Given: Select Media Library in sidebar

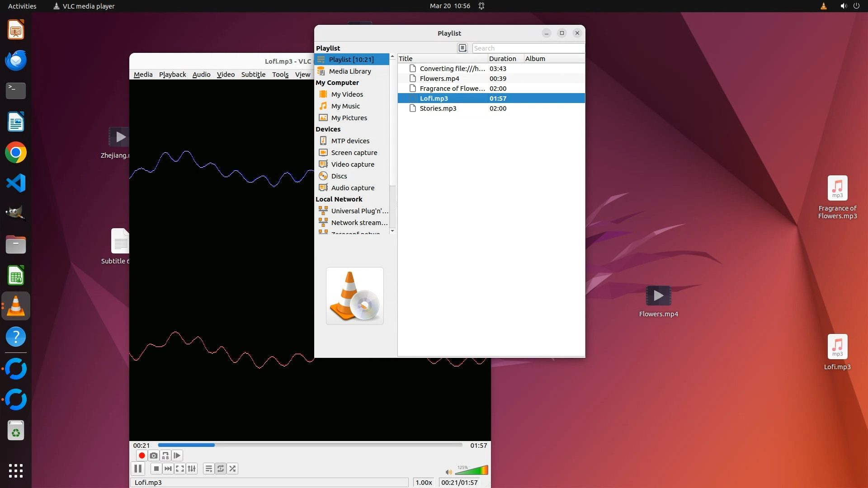Looking at the screenshot, I should 350,71.
